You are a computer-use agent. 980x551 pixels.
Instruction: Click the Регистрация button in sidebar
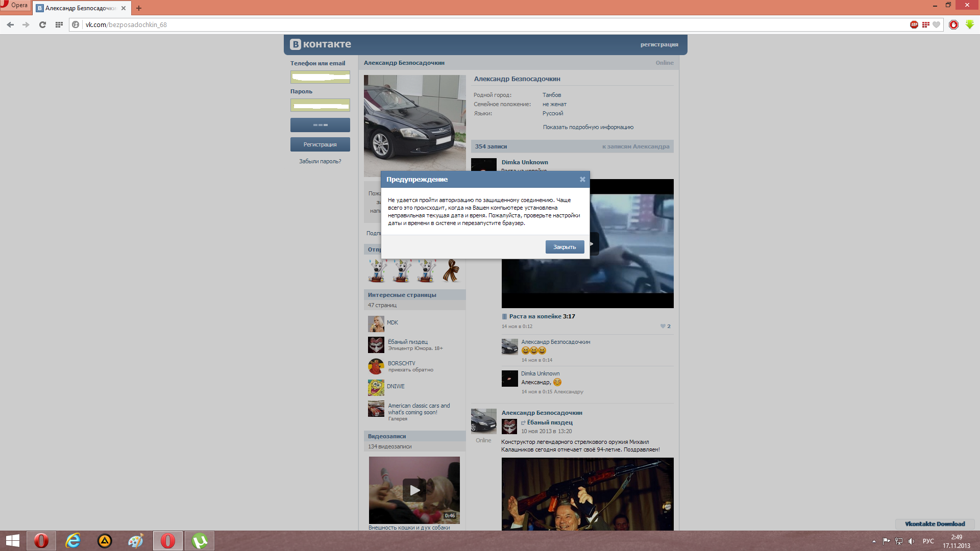pos(320,144)
